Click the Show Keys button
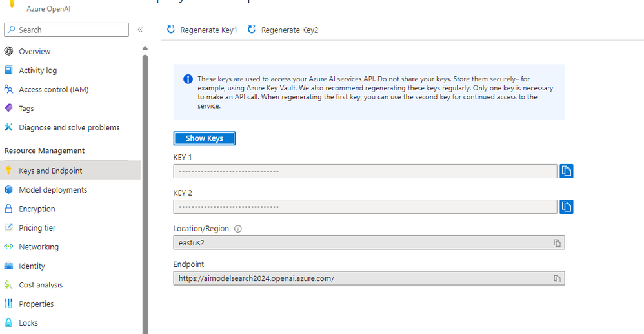Viewport: 644px width, 334px height. [x=204, y=138]
